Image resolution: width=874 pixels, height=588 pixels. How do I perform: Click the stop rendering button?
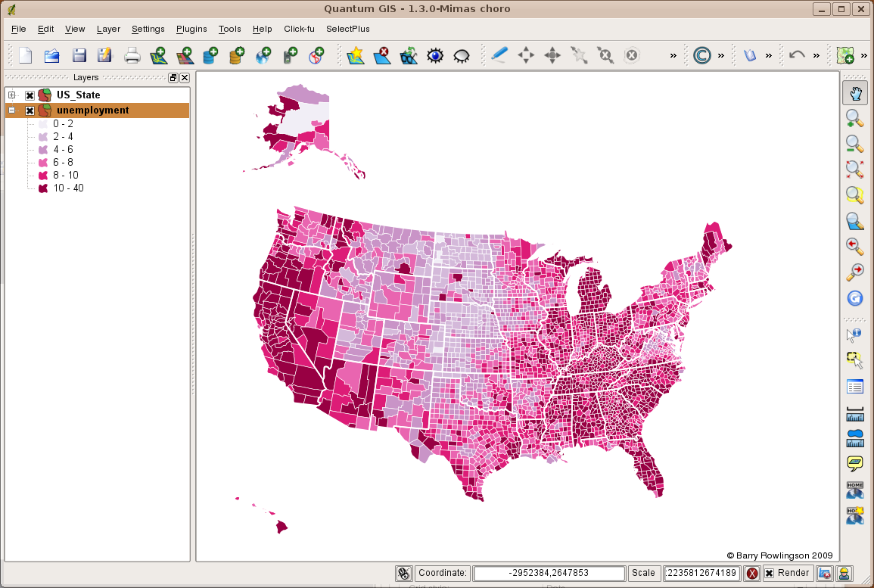click(x=751, y=573)
